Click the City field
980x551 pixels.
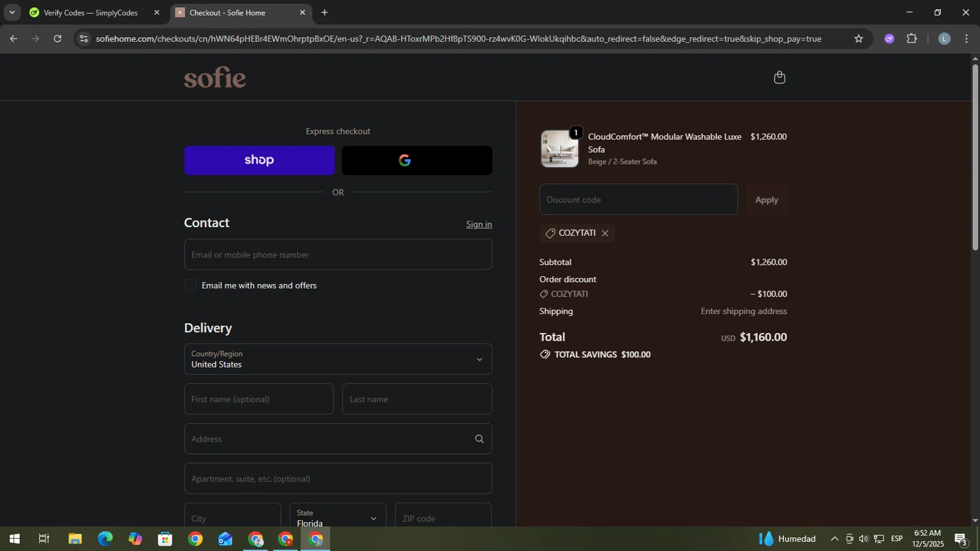[233, 516]
